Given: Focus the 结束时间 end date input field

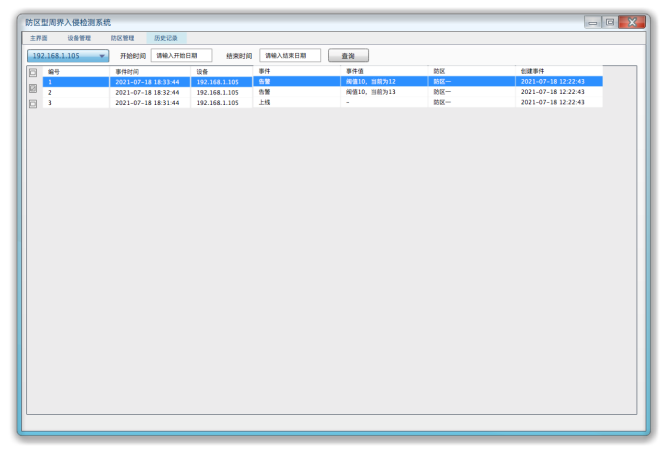Looking at the screenshot, I should tap(290, 56).
